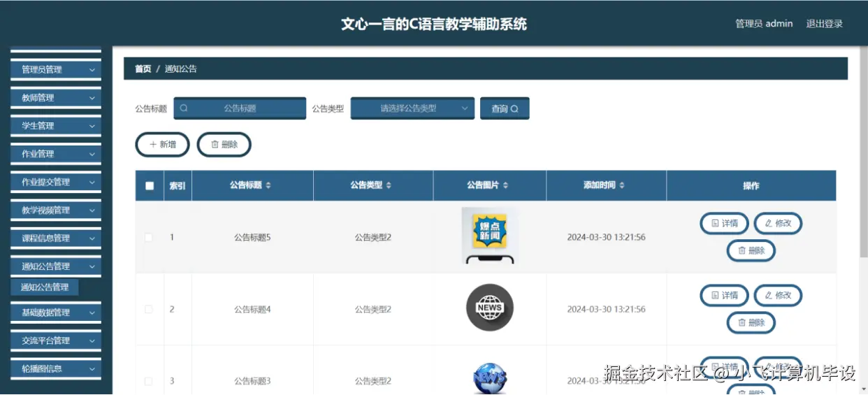Click 详情 document icon for 公告标题4
The width and height of the screenshot is (868, 395).
[x=715, y=296]
